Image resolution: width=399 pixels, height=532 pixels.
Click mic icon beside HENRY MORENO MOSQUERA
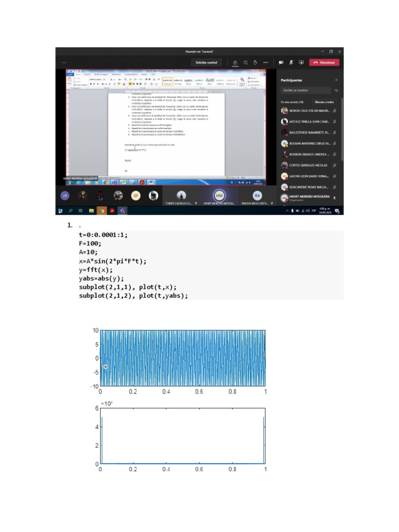point(335,198)
